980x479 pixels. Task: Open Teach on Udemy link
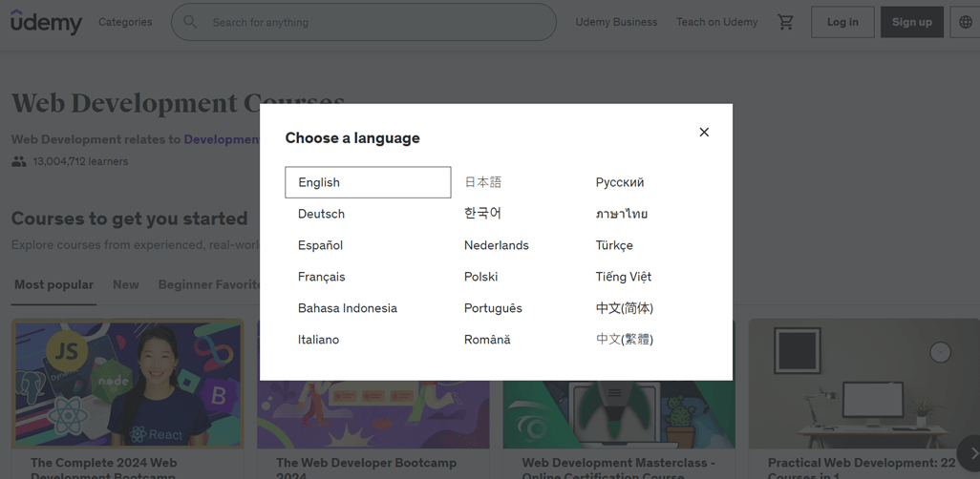(x=717, y=22)
